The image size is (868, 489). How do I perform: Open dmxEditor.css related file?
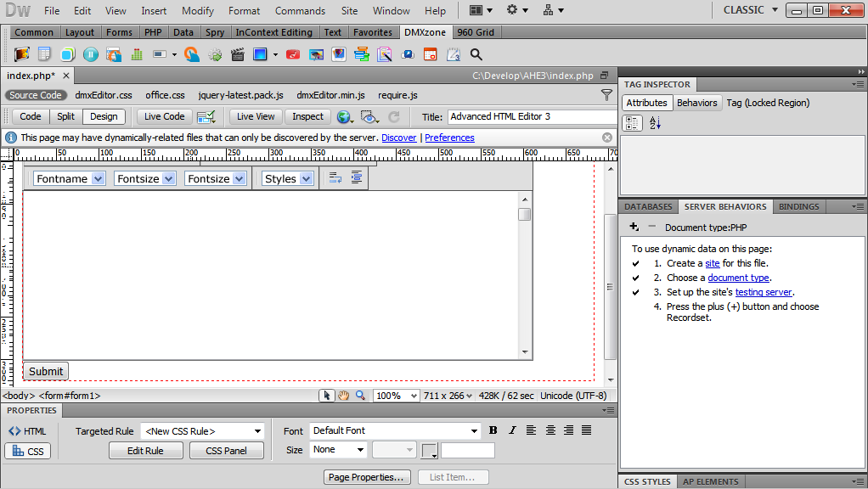tap(104, 95)
